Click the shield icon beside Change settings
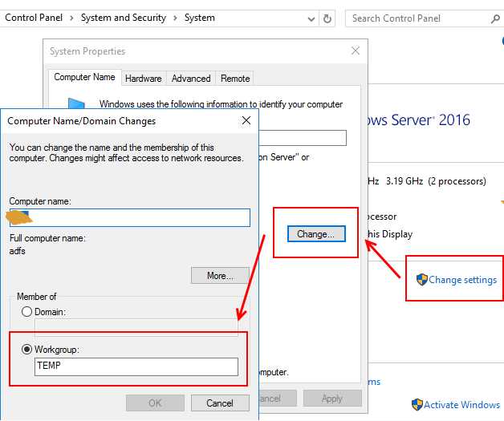The height and width of the screenshot is (421, 504). (421, 280)
